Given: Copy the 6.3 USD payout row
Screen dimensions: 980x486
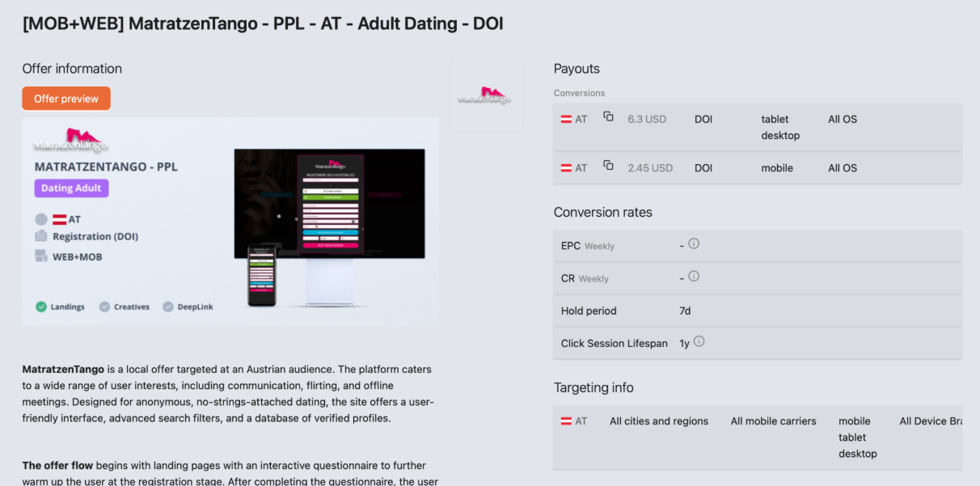Looking at the screenshot, I should [608, 117].
